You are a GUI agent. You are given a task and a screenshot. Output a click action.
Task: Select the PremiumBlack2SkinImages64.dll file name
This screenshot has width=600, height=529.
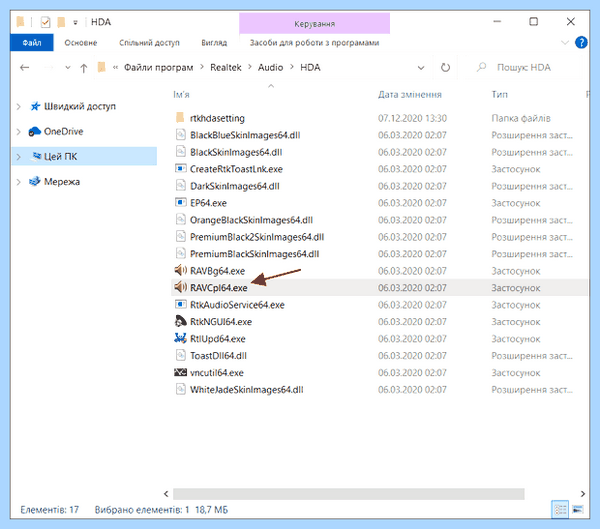(257, 237)
